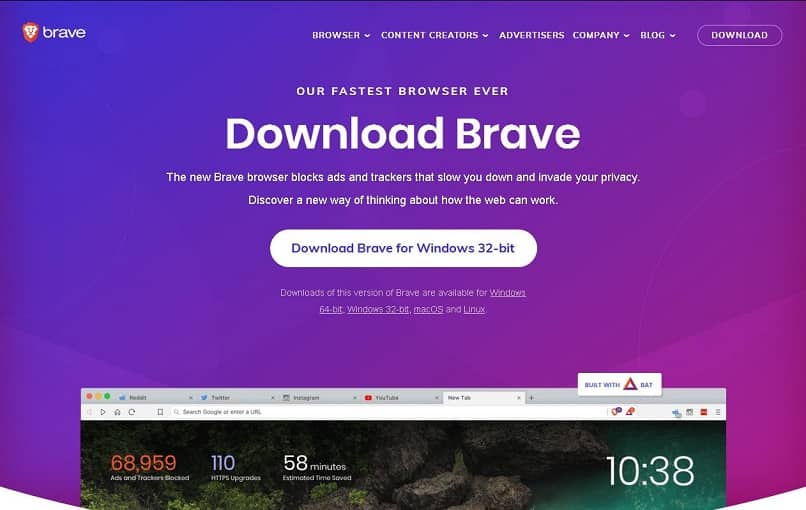
Task: Click the Built with BAT badge
Action: pos(619,385)
